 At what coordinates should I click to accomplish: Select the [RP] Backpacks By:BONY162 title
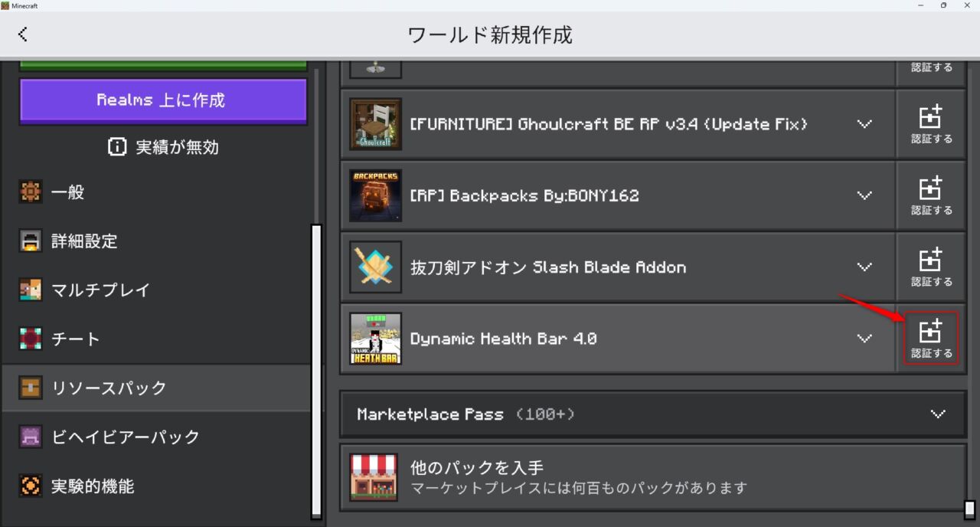coord(524,195)
